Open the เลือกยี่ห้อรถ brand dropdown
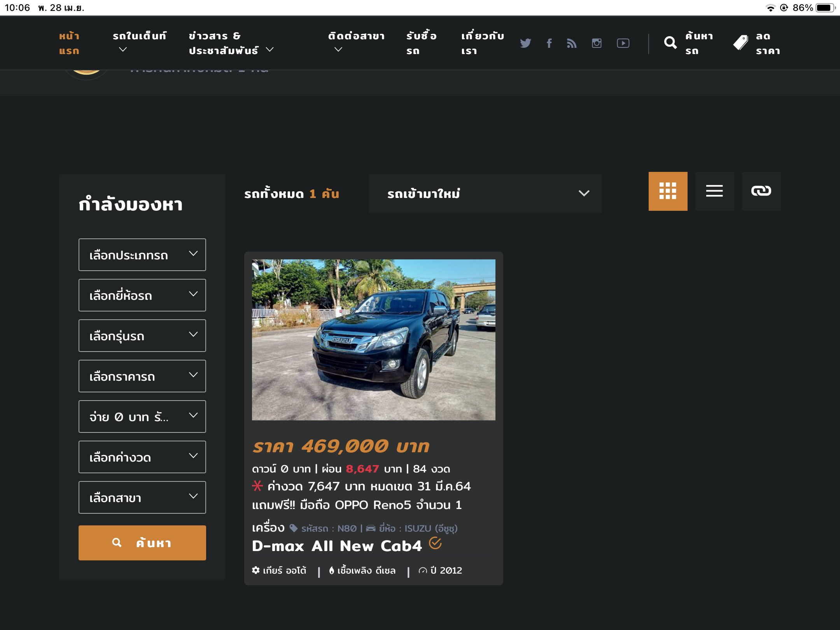The width and height of the screenshot is (840, 630). [142, 295]
